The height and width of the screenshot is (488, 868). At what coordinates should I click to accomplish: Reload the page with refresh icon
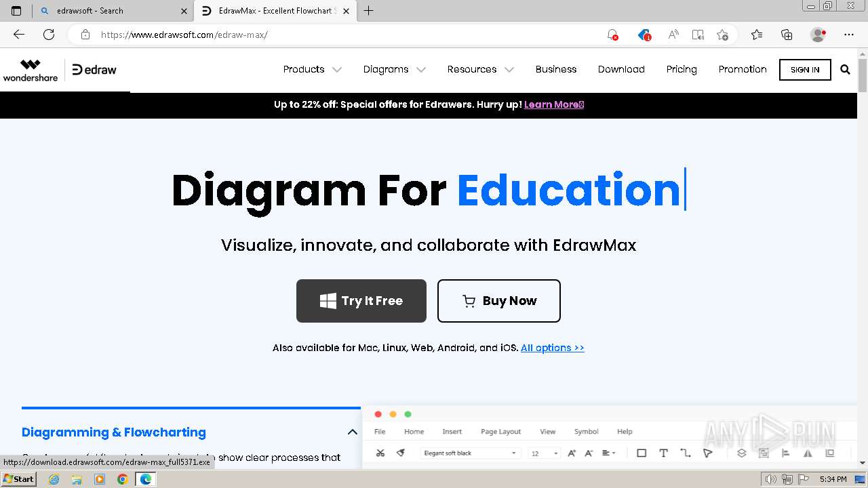coord(49,35)
